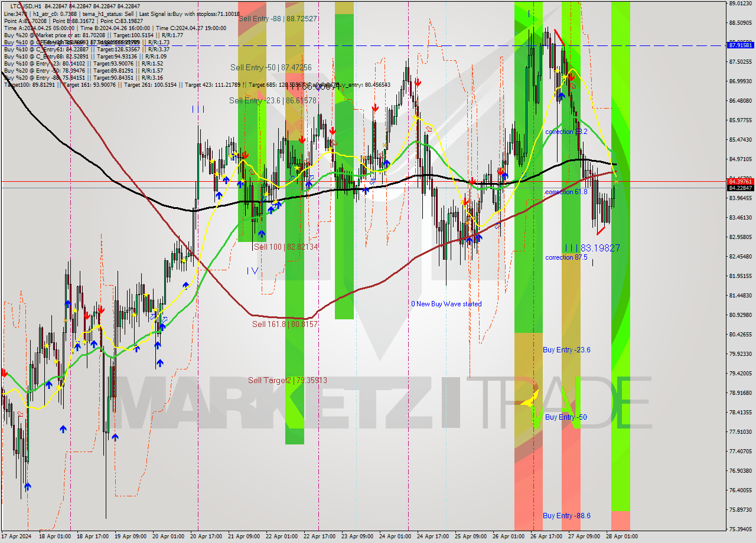Click the blue 87.91581 price tag

tap(741, 45)
